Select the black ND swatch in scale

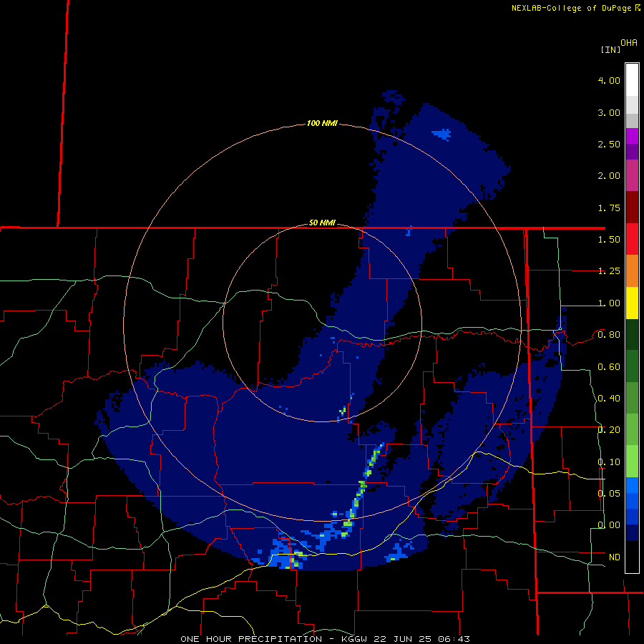[632, 557]
